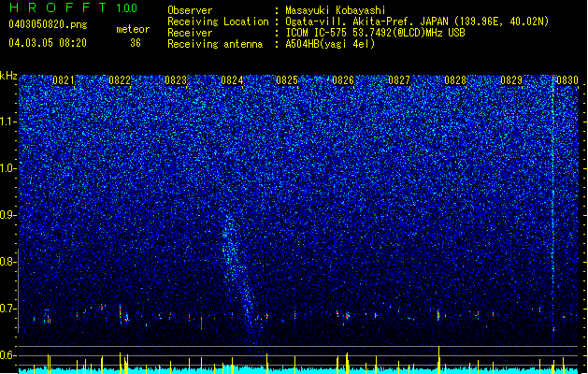Click the 0822 time marker
Screen dimensions: 588x374
(120, 80)
